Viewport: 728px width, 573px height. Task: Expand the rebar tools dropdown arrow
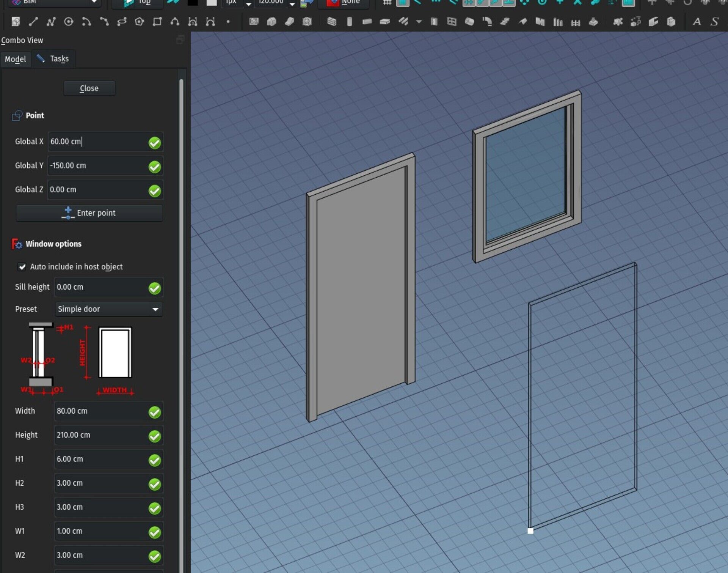[x=419, y=22]
